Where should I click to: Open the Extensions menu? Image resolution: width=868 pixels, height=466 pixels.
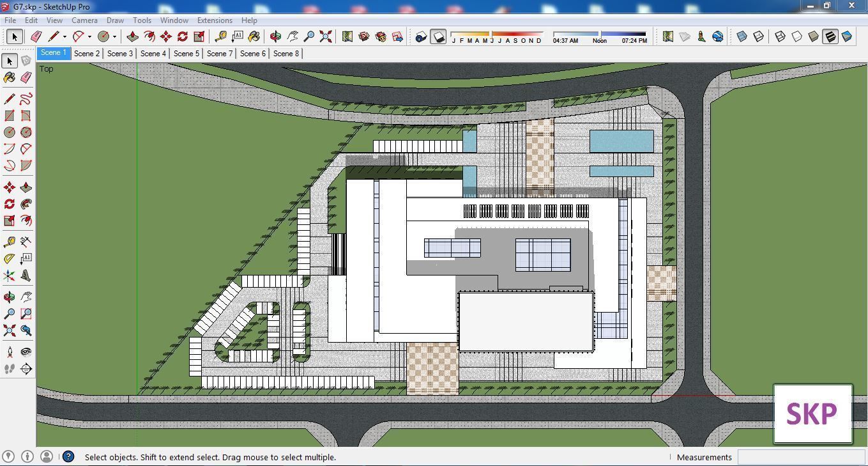[215, 20]
